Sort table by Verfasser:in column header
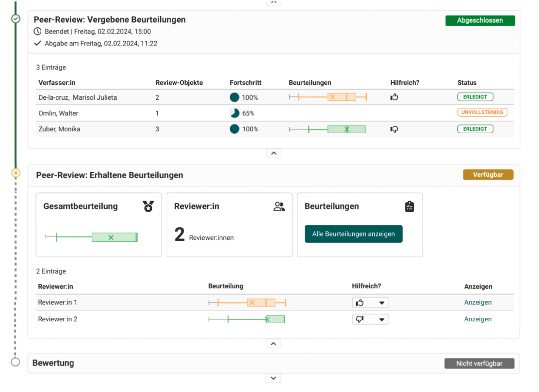 [57, 83]
